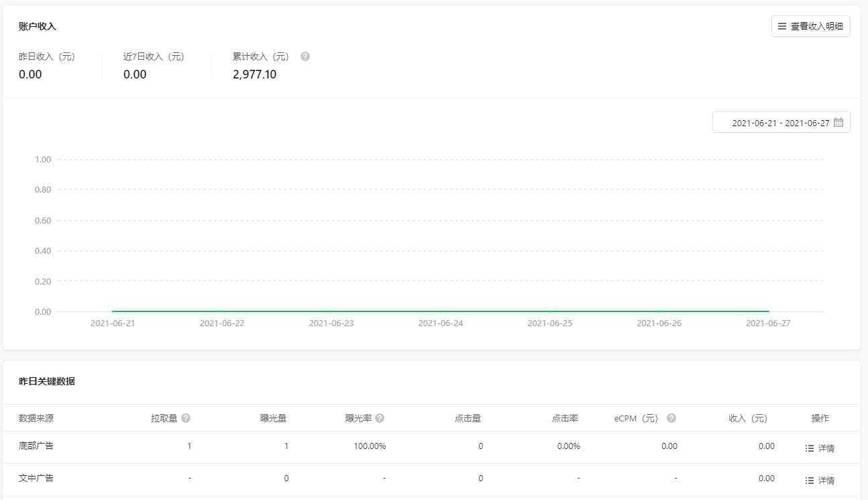The width and height of the screenshot is (868, 500).
Task: Select the 文中广告 data source row
Action: pos(36,479)
